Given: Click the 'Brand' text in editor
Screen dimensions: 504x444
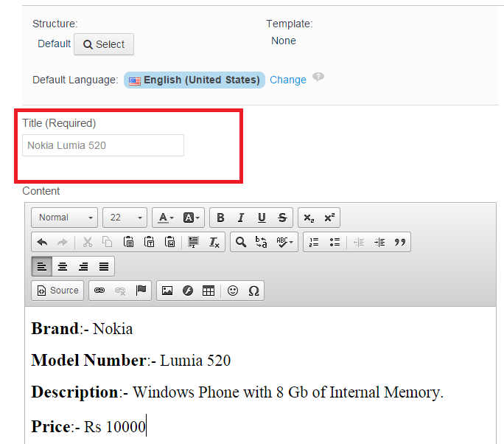Looking at the screenshot, I should [x=55, y=328].
